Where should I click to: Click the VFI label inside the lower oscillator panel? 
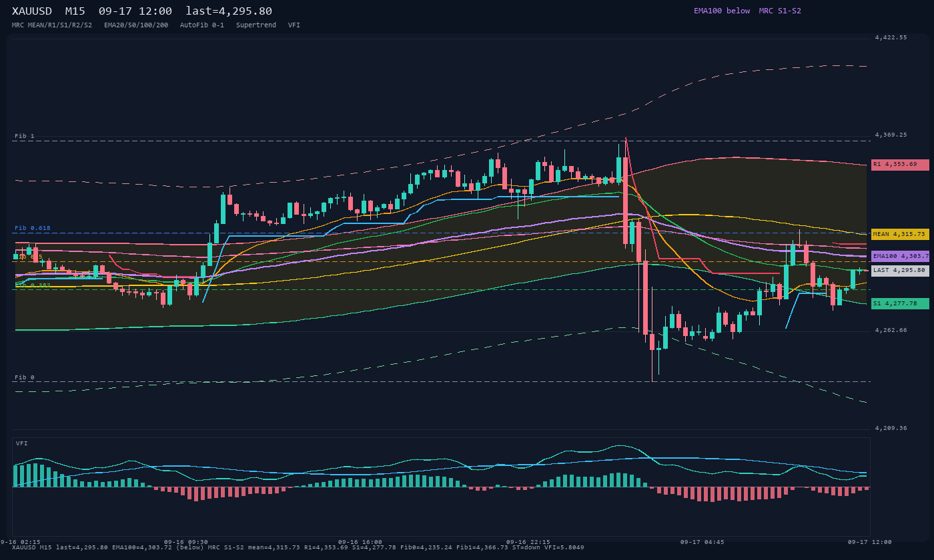click(x=22, y=443)
